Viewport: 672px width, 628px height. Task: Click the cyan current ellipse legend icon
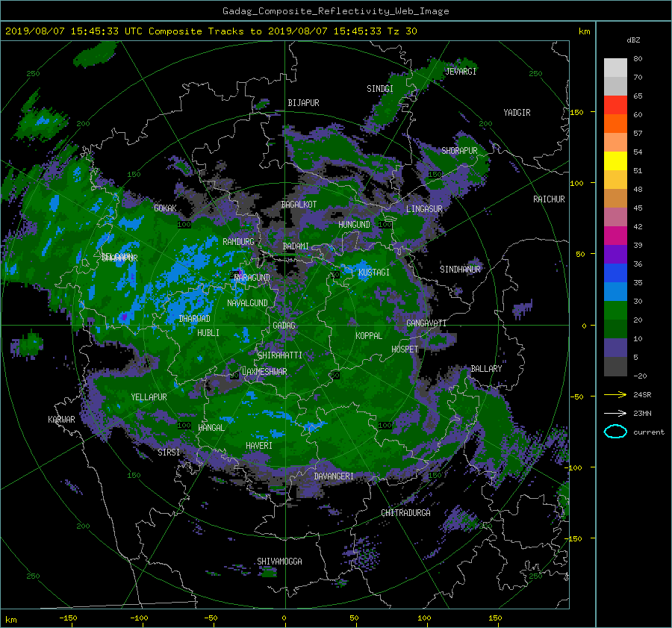(x=615, y=432)
